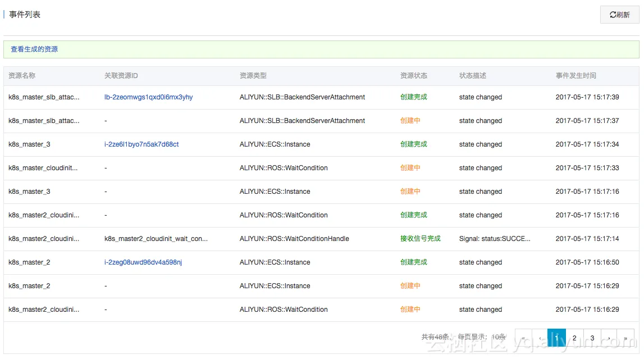The width and height of the screenshot is (644, 359).
Task: Click Signal: status:SUCCE... description
Action: (495, 239)
